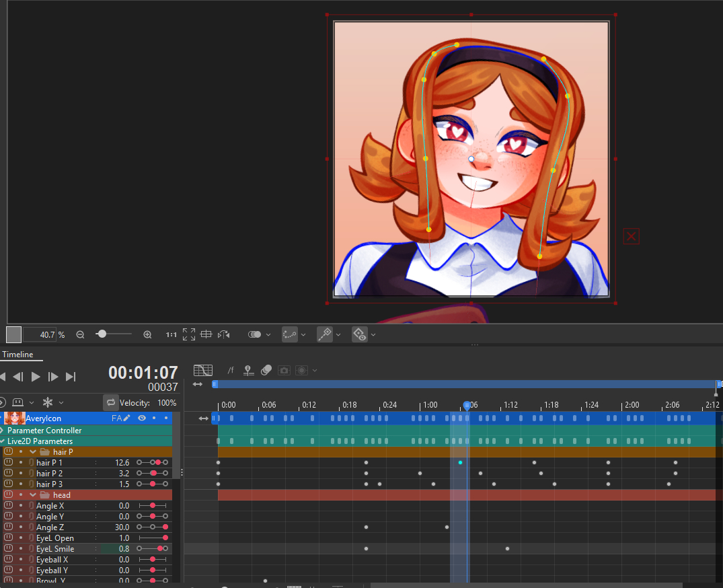Click the snowflake freeze icon
The image size is (723, 588).
point(48,402)
